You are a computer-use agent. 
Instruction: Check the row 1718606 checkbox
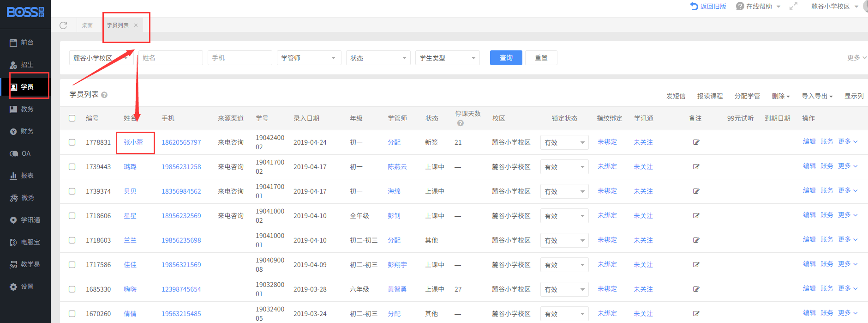point(72,216)
